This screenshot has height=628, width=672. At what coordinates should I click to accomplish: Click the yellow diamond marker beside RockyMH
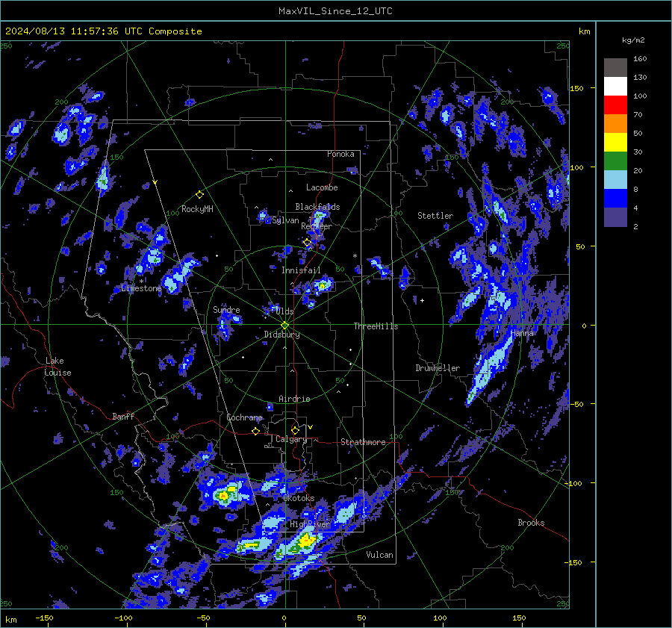tap(199, 195)
